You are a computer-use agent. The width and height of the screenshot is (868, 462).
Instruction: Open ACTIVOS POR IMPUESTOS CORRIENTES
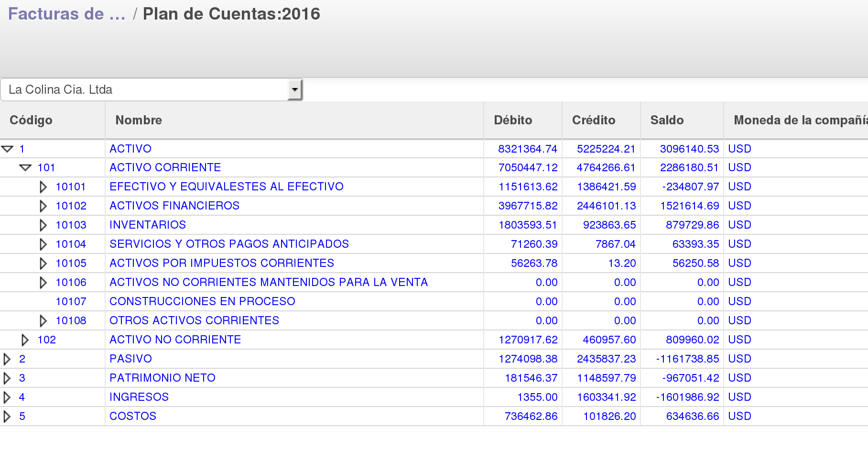click(222, 263)
